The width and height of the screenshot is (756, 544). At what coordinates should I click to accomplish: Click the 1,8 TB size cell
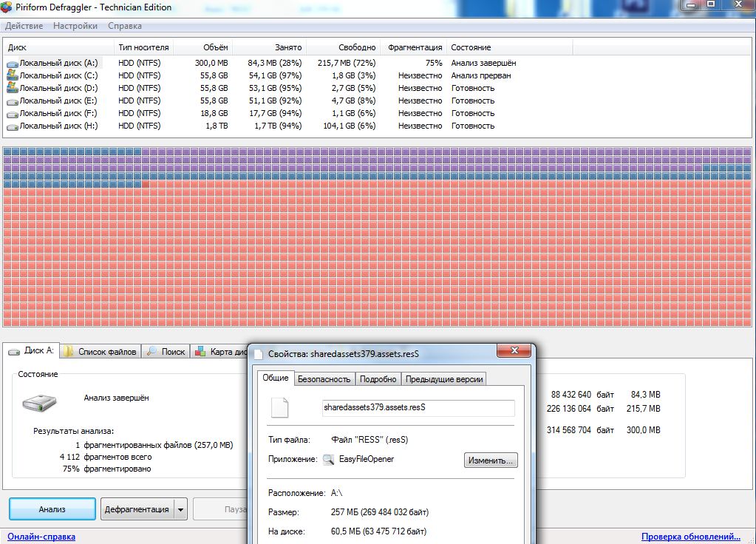pos(217,126)
